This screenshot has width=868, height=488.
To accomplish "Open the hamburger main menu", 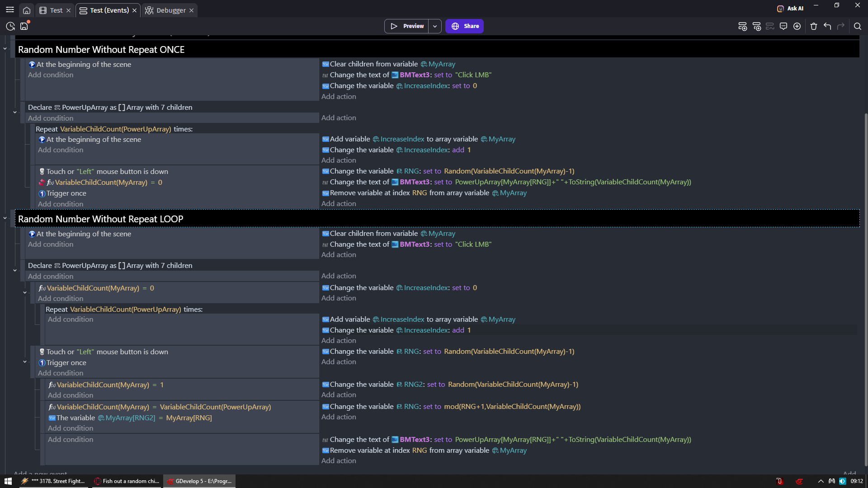I will pos(10,10).
